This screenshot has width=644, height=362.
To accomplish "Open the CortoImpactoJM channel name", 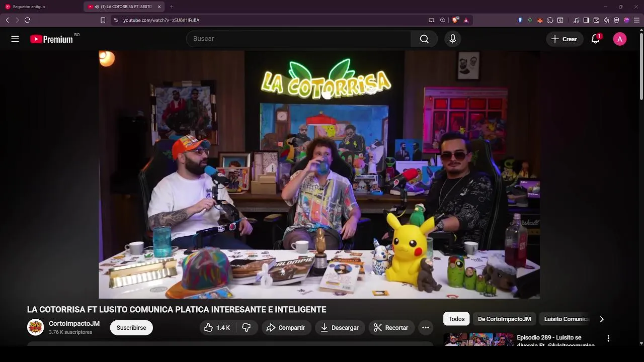I will (x=74, y=324).
